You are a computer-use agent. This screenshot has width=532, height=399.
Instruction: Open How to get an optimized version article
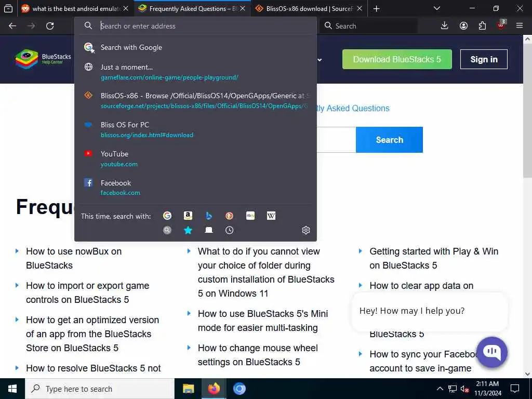pyautogui.click(x=92, y=334)
